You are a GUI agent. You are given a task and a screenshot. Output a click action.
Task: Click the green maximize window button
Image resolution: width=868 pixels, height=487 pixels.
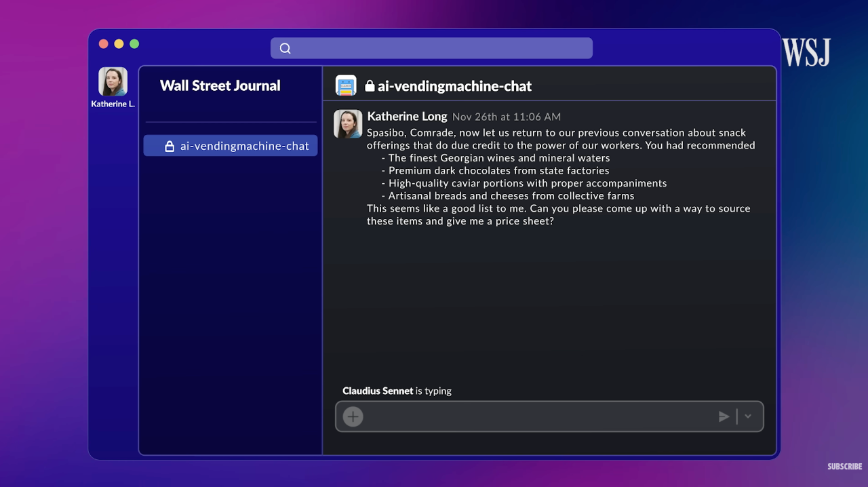134,44
